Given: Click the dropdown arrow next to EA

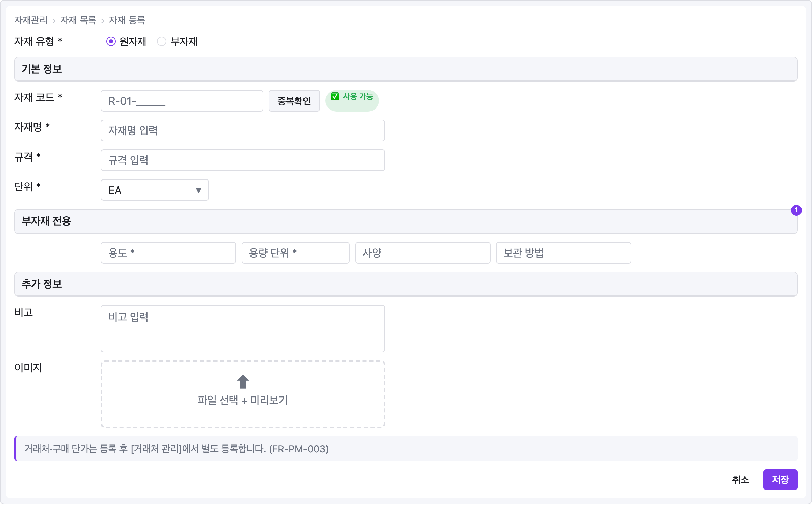Looking at the screenshot, I should pos(198,190).
